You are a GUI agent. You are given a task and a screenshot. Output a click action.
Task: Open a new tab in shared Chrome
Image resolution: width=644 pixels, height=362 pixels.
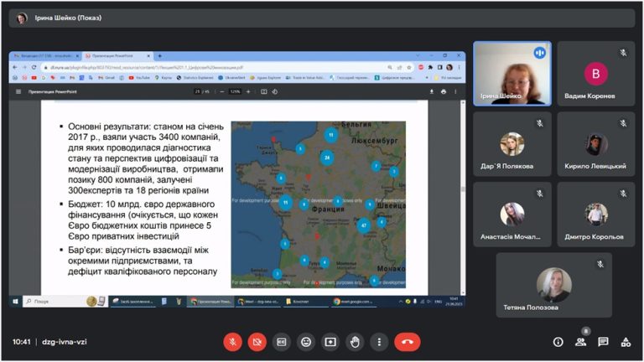point(160,56)
